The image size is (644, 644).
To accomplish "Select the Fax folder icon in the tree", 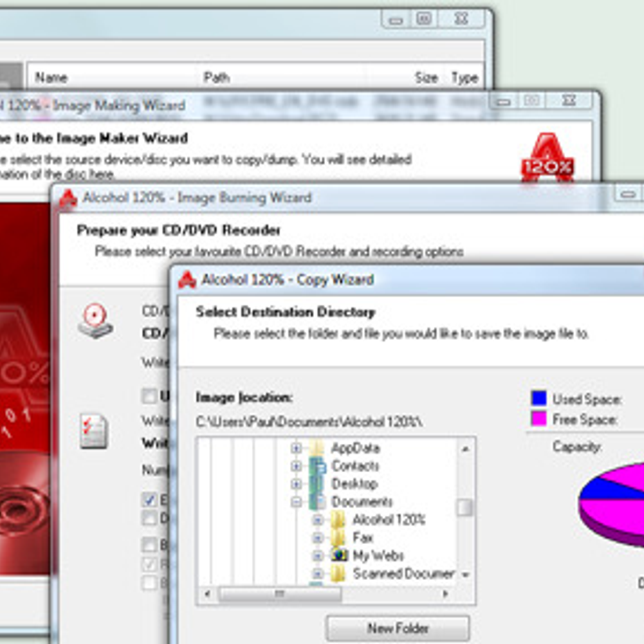I will coord(338,538).
